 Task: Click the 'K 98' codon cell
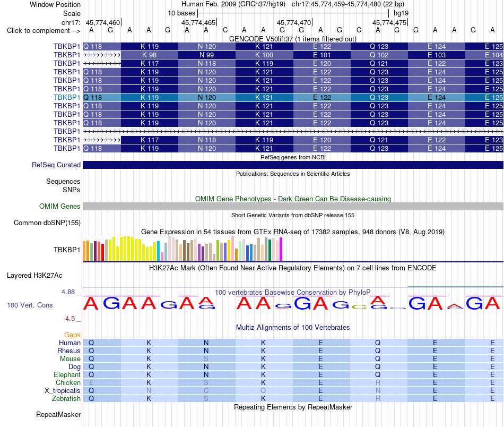150,55
